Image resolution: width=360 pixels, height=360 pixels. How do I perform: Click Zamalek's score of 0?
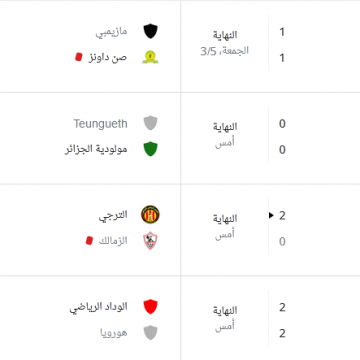(282, 241)
